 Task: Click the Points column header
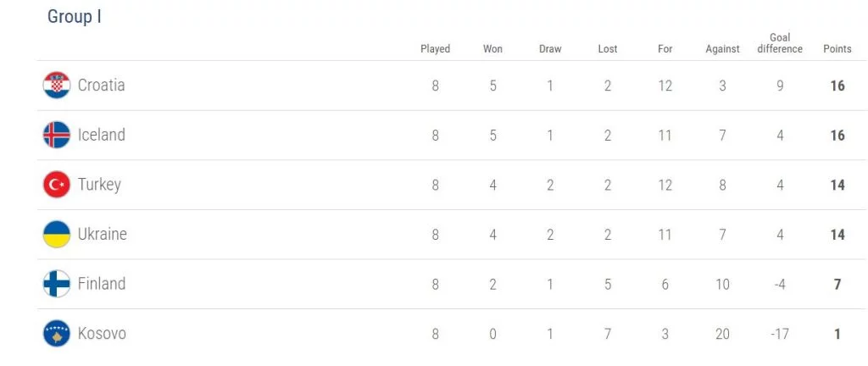tap(837, 49)
